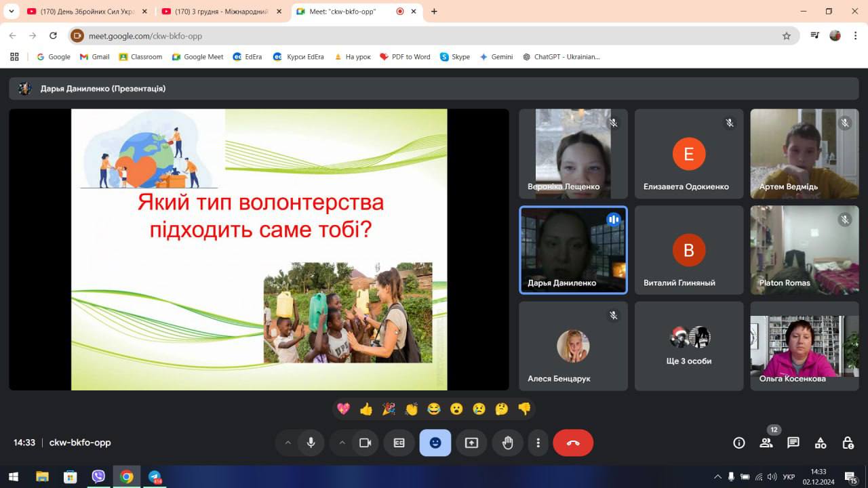The height and width of the screenshot is (488, 868).
Task: Hide the emoji reactions bar
Action: [x=435, y=443]
